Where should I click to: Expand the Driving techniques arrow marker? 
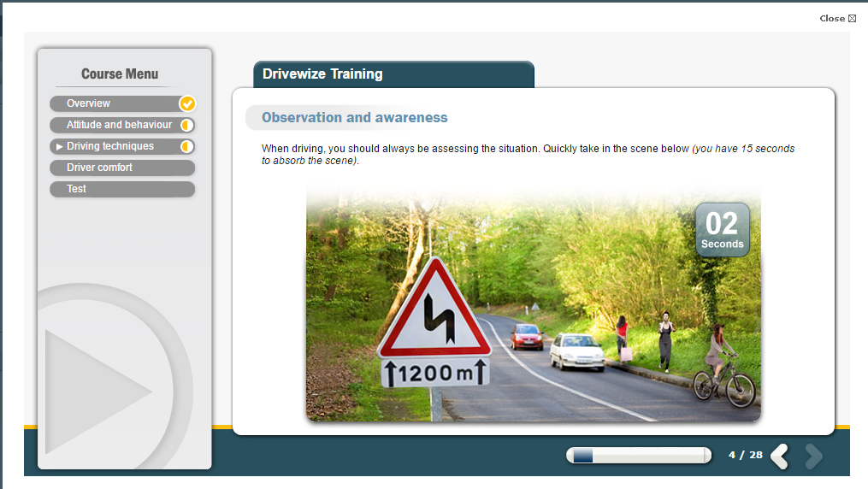tap(60, 147)
